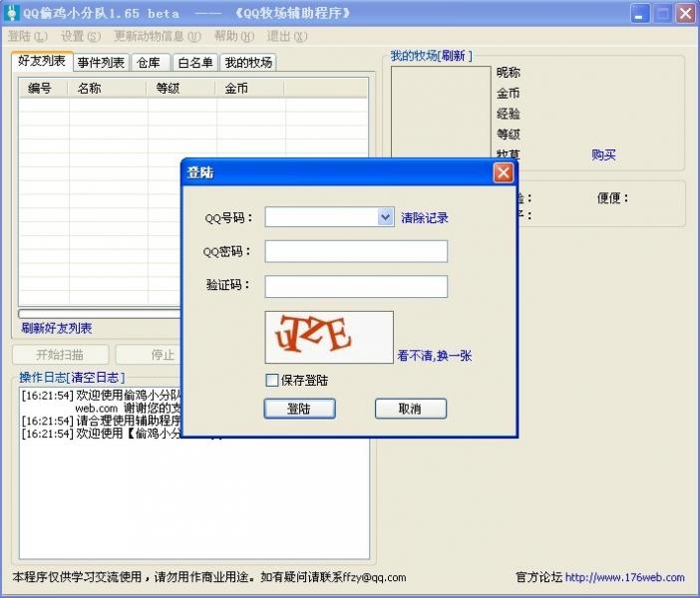Image resolution: width=700 pixels, height=598 pixels.
Task: Minimize the main window
Action: [x=640, y=13]
